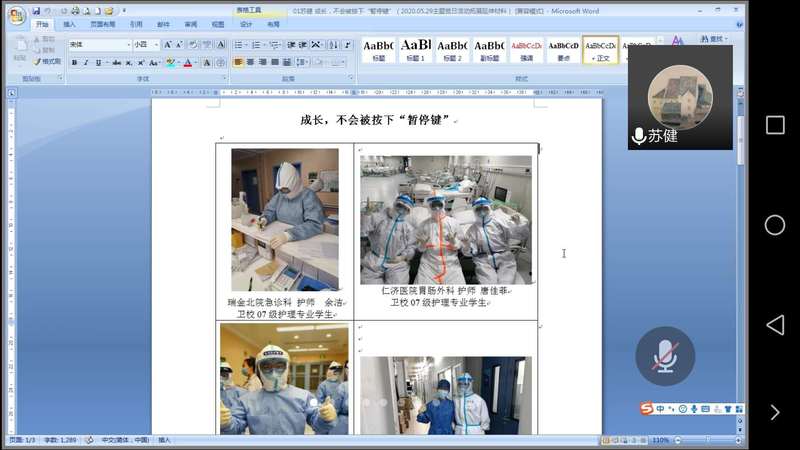Open paragraph dialog launcher
Screen dimensions: 800x450
[x=351, y=78]
